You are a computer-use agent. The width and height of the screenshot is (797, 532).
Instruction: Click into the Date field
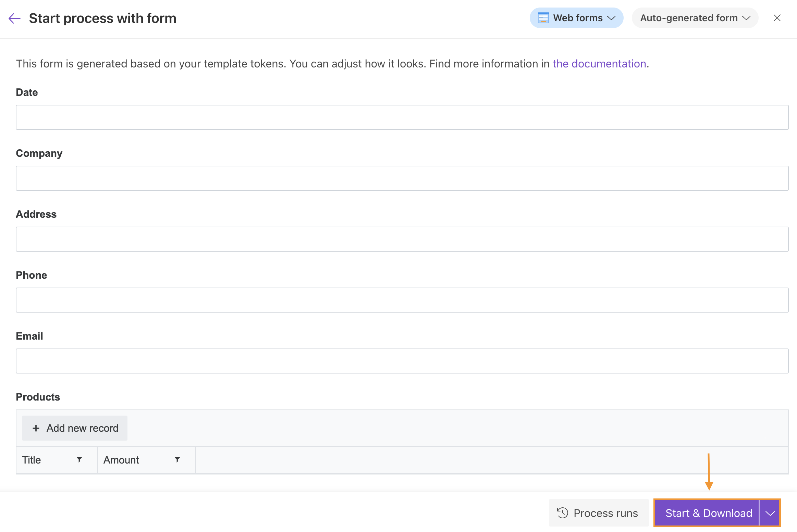point(402,117)
